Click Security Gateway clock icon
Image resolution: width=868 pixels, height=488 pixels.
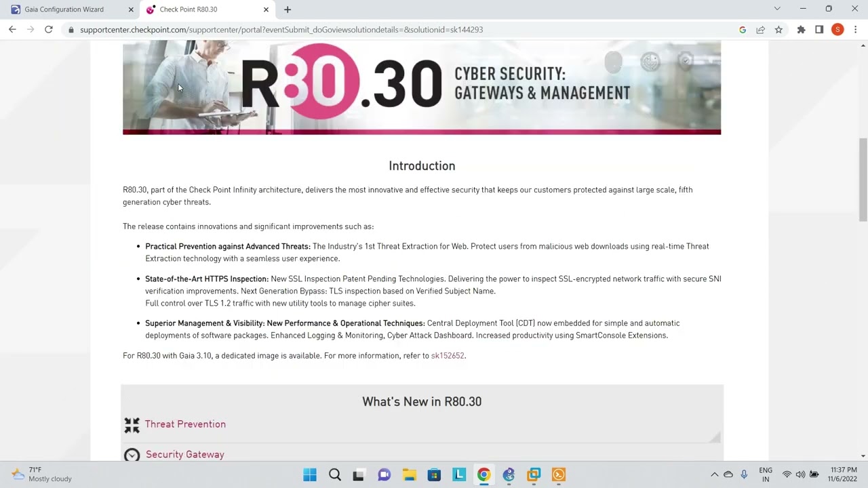132,455
